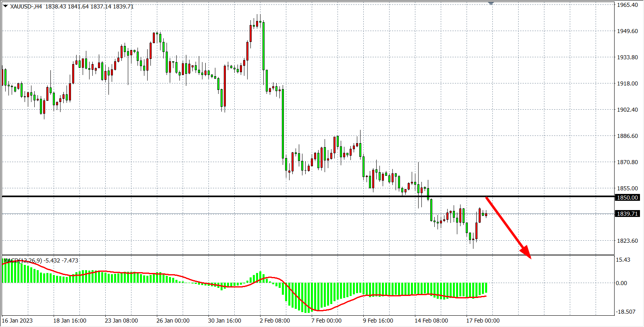This screenshot has height=327, width=644.
Task: Click the 1965.40 price scale label
Action: point(627,5)
